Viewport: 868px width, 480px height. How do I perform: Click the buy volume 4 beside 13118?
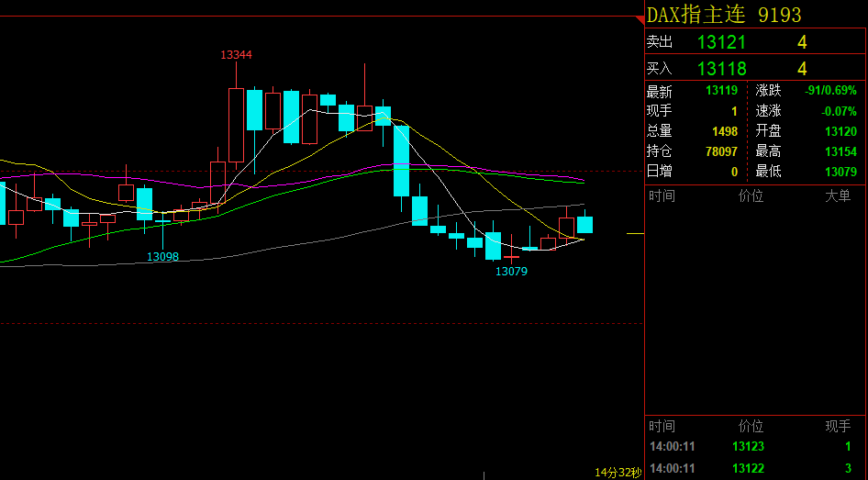802,69
